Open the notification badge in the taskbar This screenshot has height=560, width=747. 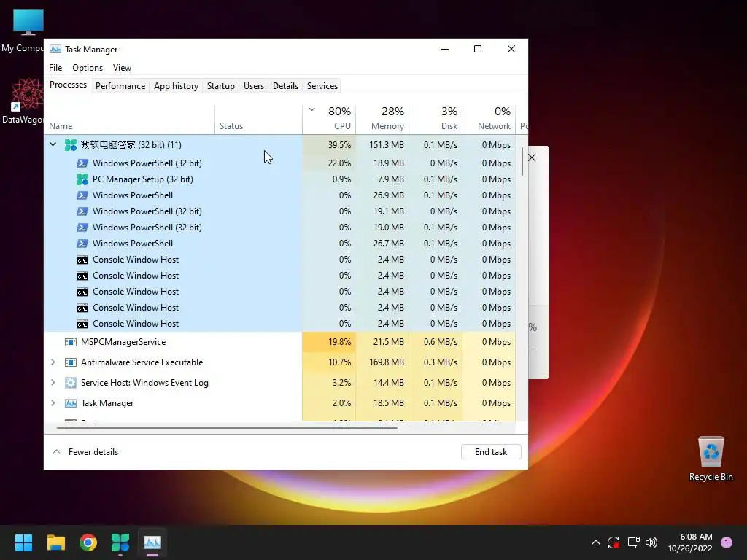[x=727, y=542]
